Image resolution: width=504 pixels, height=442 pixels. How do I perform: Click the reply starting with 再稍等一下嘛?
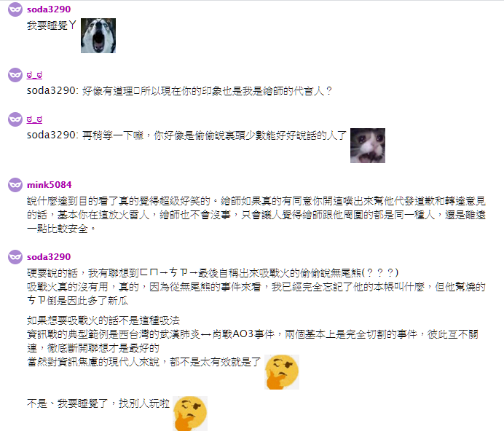pos(186,135)
